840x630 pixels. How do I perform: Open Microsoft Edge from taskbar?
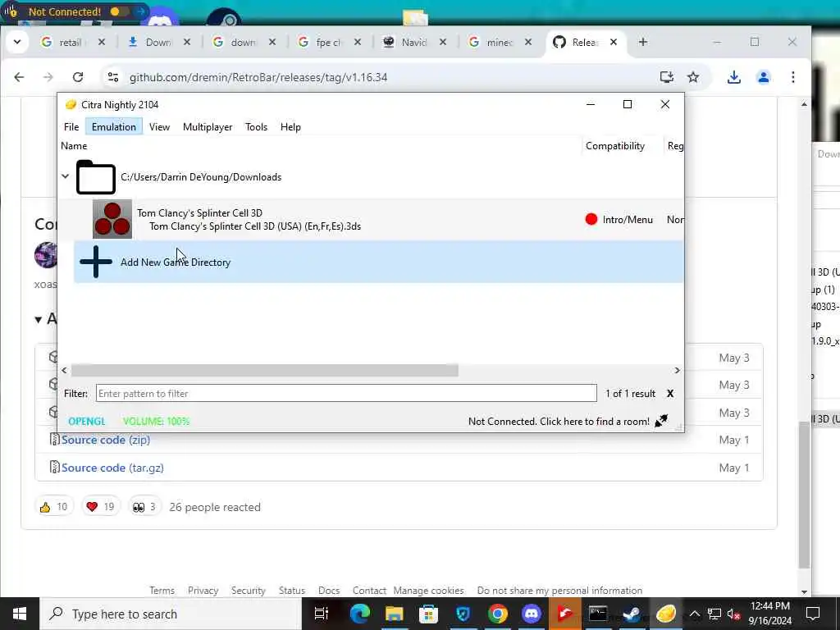360,614
